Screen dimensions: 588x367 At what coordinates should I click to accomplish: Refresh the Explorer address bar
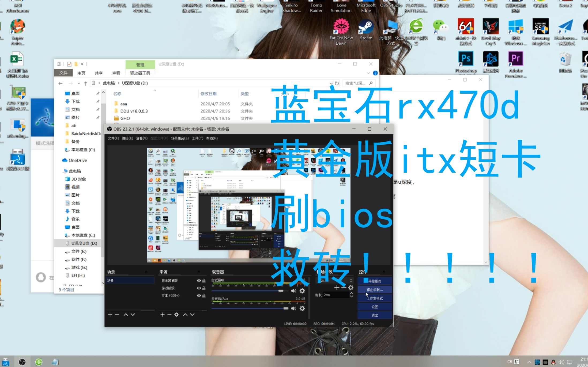(x=337, y=83)
